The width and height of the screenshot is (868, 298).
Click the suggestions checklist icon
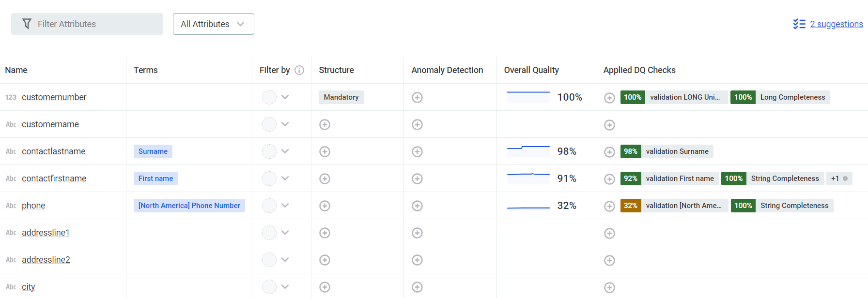click(x=799, y=24)
